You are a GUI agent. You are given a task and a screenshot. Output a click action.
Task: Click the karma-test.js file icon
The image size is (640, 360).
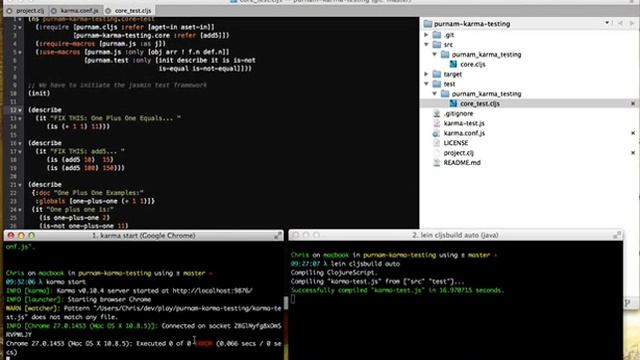coord(437,123)
